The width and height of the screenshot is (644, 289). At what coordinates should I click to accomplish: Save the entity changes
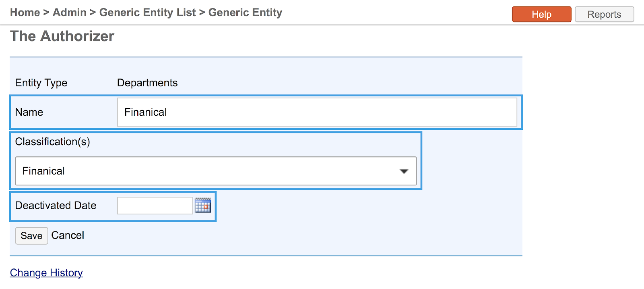pos(31,236)
